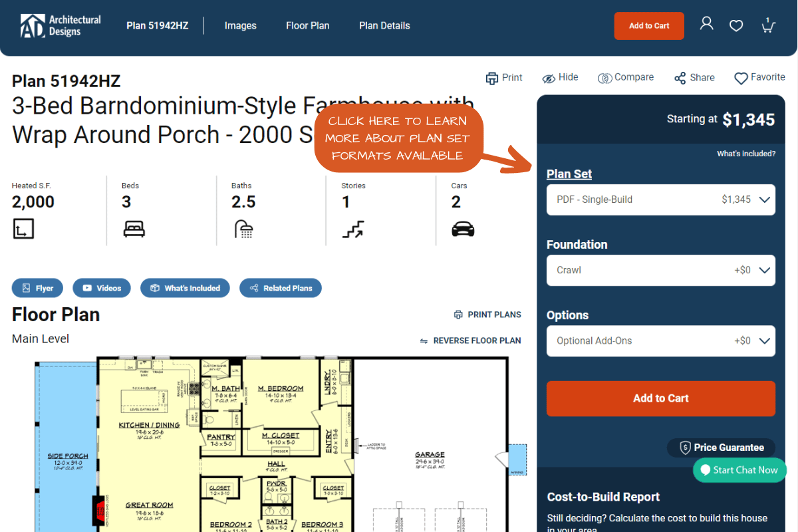798x532 pixels.
Task: Expand the Plan Set dropdown
Action: pyautogui.click(x=661, y=199)
